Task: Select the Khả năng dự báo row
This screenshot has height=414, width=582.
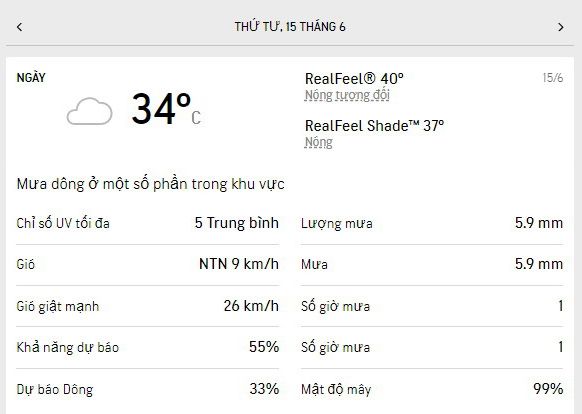Action: point(147,348)
